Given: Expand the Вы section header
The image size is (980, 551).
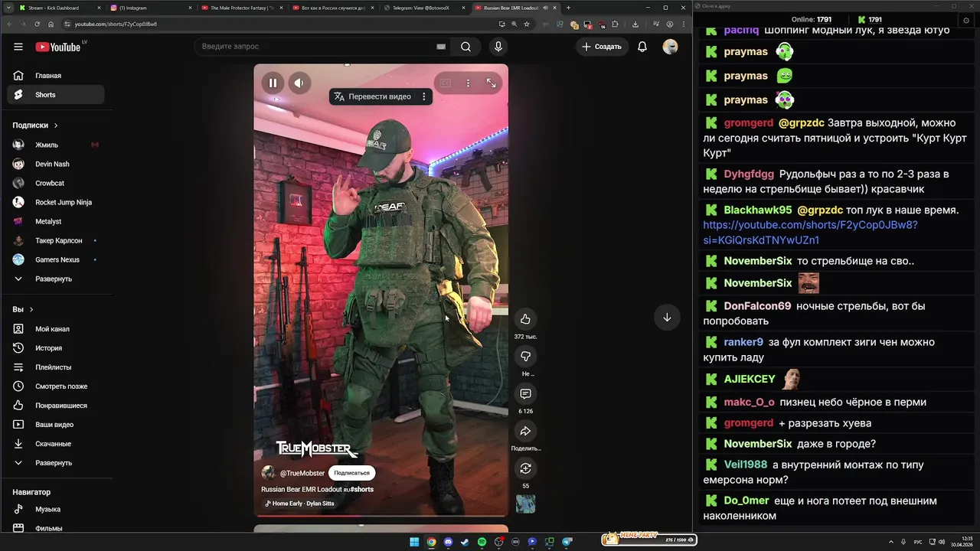Looking at the screenshot, I should tap(23, 309).
